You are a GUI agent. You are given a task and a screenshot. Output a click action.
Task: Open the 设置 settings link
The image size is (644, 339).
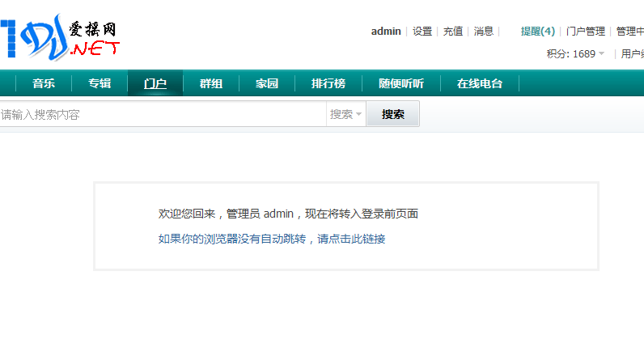422,32
